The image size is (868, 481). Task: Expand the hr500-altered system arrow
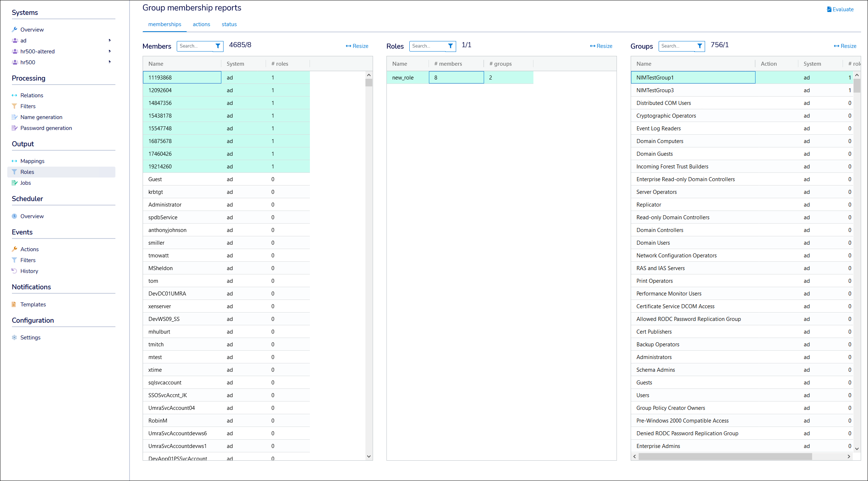click(x=110, y=51)
